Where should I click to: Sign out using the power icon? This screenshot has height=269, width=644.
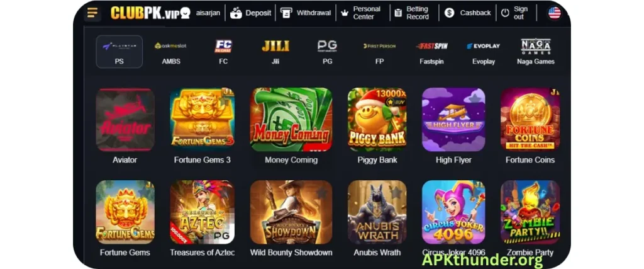[505, 13]
